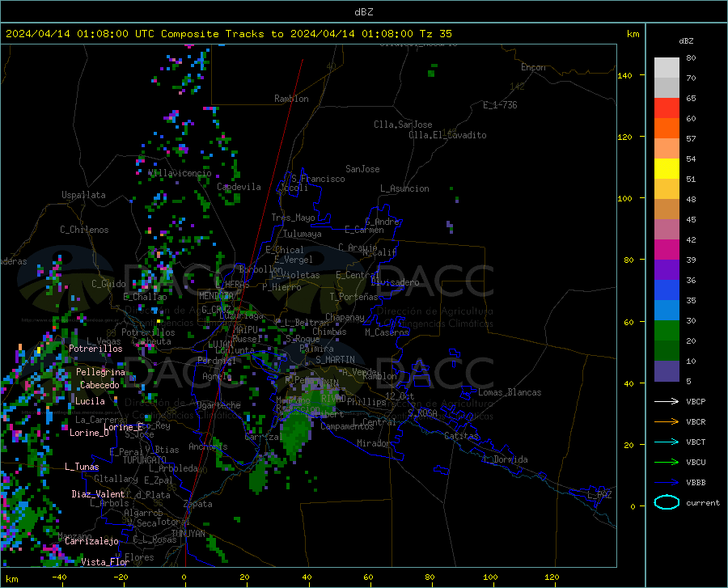Click the 80 dBZ white color swatch
The height and width of the screenshot is (588, 728).
[667, 67]
